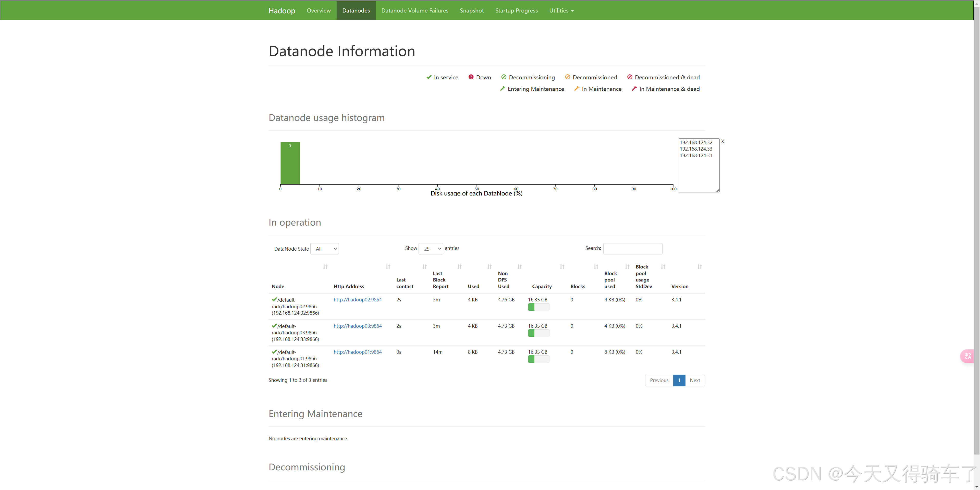The image size is (980, 490).
Task: Go to the Overview page
Action: tap(318, 10)
